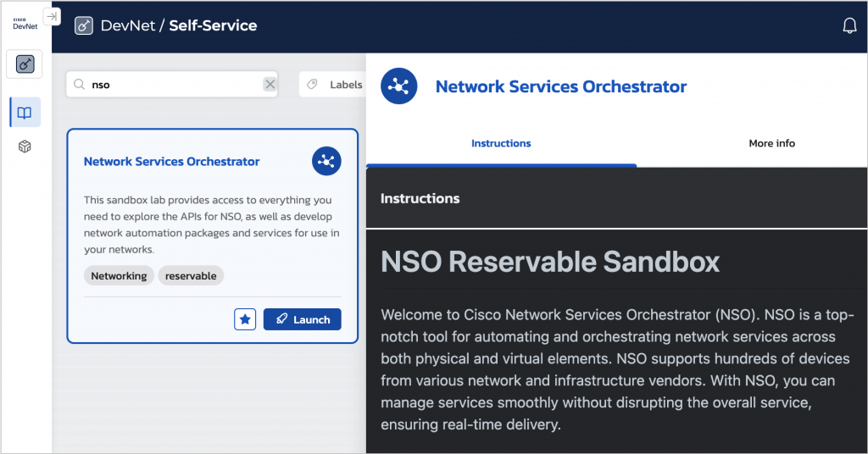
Task: Click the network icon on the sandbox card
Action: 326,161
